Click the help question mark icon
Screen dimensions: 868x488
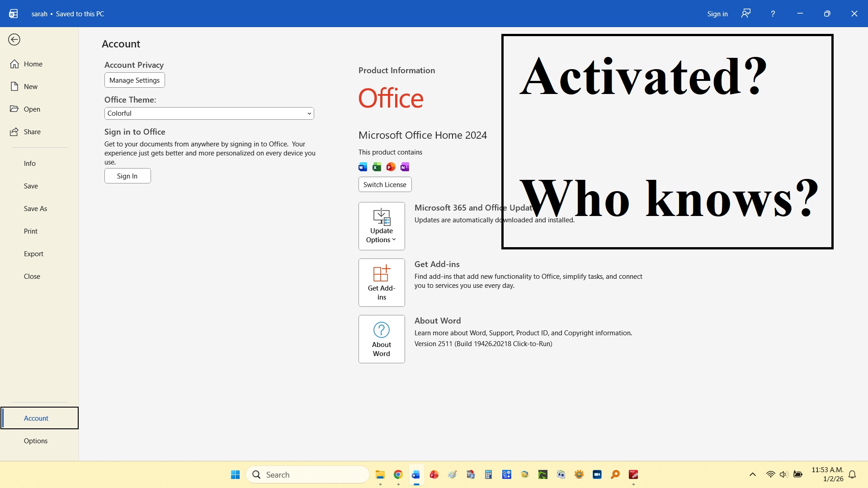[x=773, y=14]
